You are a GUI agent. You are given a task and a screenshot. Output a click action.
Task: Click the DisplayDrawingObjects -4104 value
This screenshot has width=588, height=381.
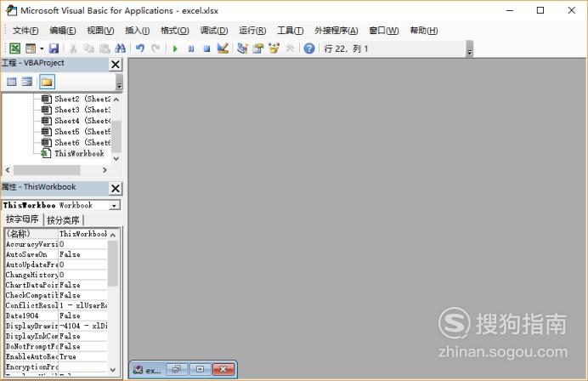[x=83, y=326]
